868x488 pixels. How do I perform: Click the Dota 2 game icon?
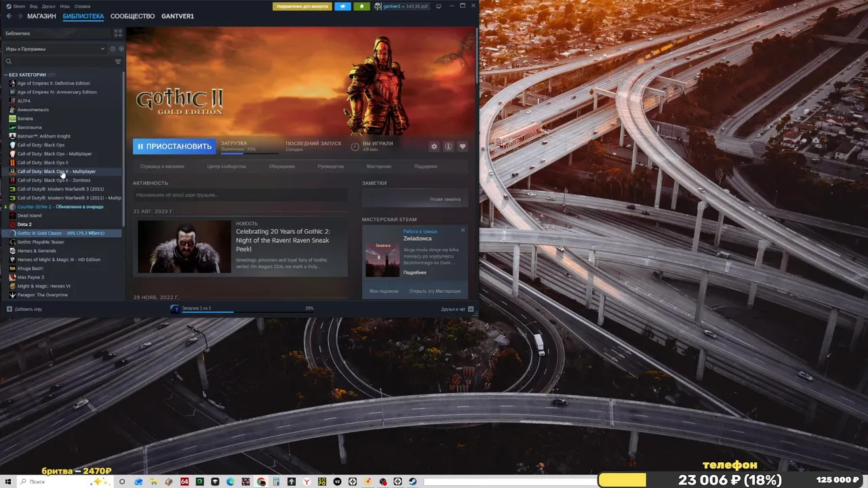(x=12, y=224)
